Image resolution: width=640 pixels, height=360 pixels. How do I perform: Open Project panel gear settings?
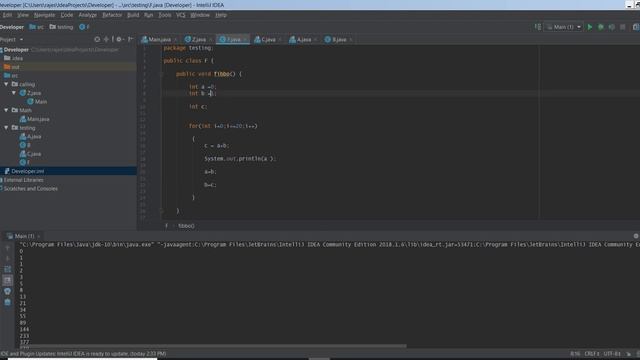point(120,39)
